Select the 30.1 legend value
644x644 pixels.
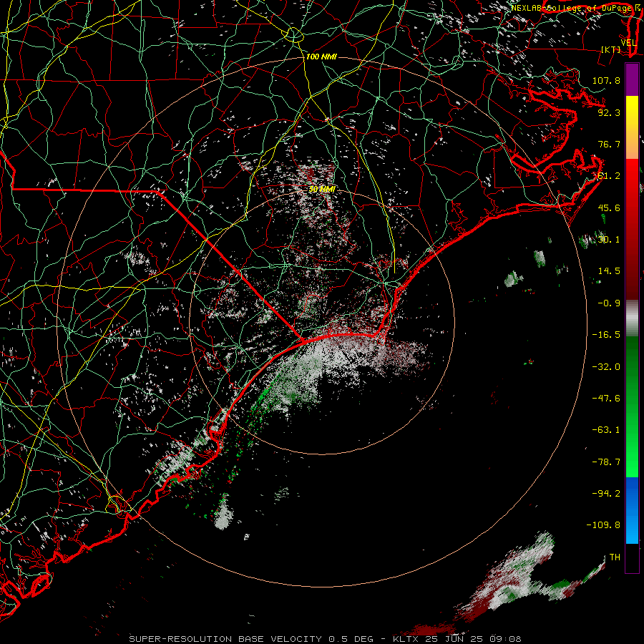(x=609, y=240)
